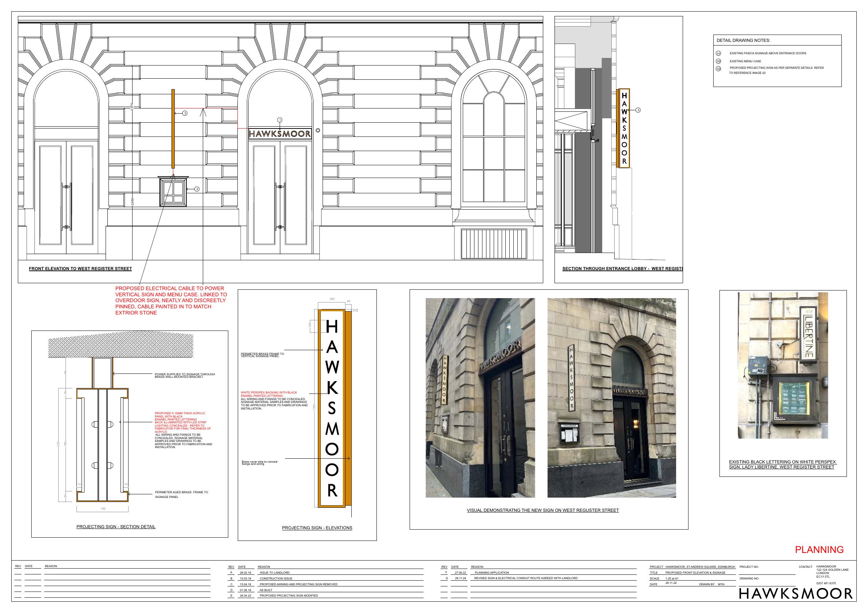868x613 pixels.
Task: Click revision date '27.06.22'
Action: (461, 573)
